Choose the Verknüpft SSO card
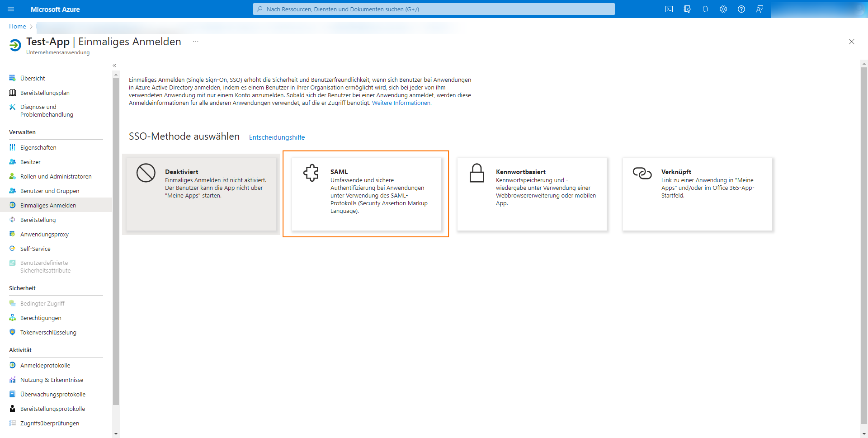Viewport: 868px width, 438px height. pyautogui.click(x=698, y=194)
